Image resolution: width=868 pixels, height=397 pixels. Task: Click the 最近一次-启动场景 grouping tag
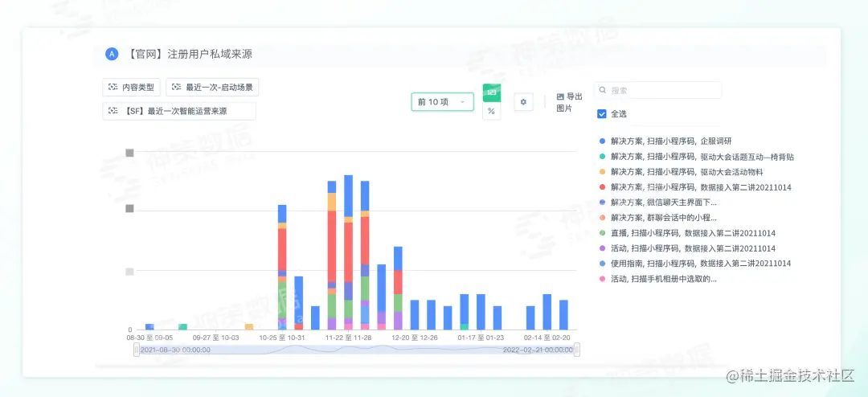click(x=212, y=87)
